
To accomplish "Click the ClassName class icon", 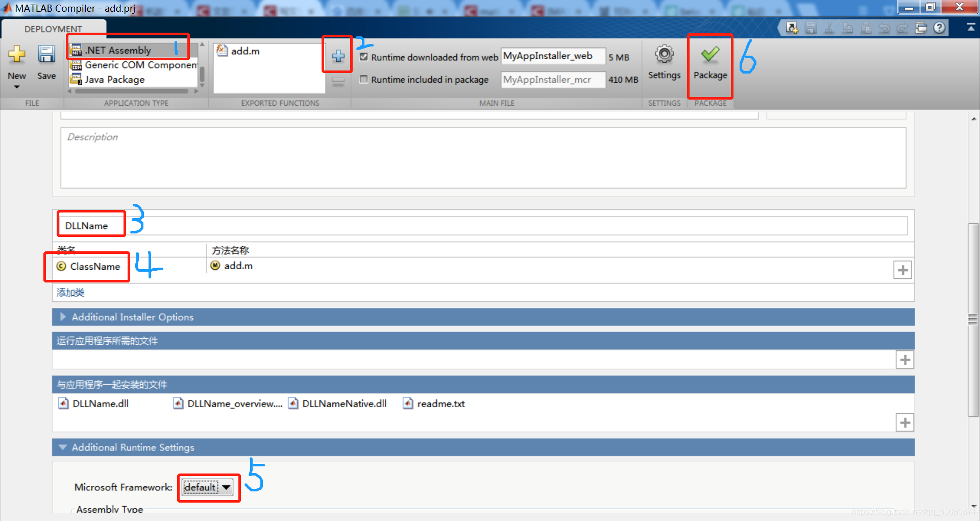I will coord(61,266).
